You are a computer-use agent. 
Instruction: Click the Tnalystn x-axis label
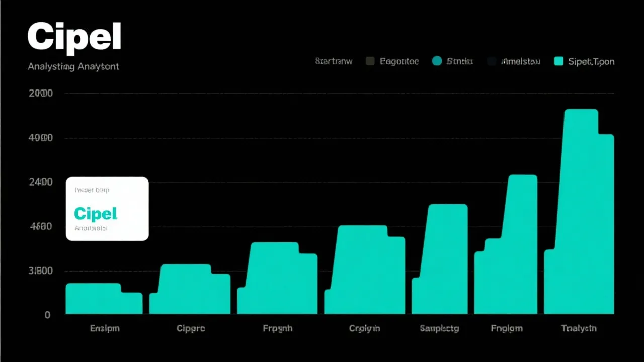(579, 328)
